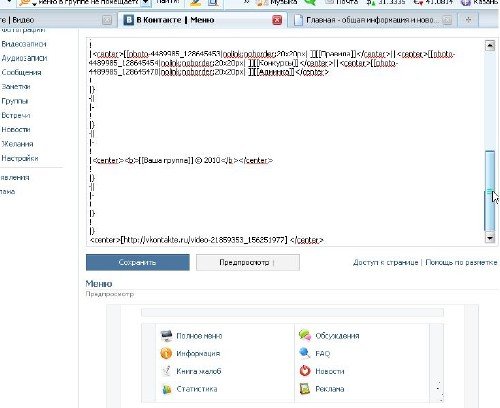
Task: Click the Реклама picture icon
Action: click(x=305, y=389)
